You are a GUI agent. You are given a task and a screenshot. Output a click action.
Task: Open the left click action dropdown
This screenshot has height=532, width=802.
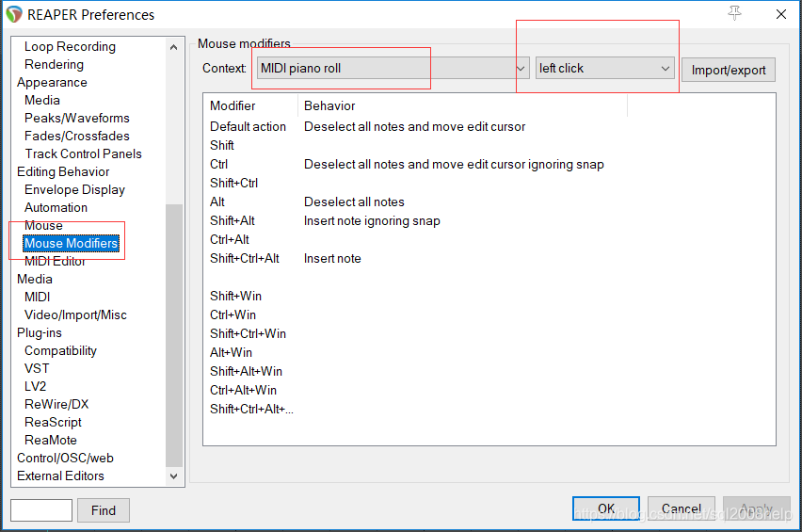click(x=604, y=68)
